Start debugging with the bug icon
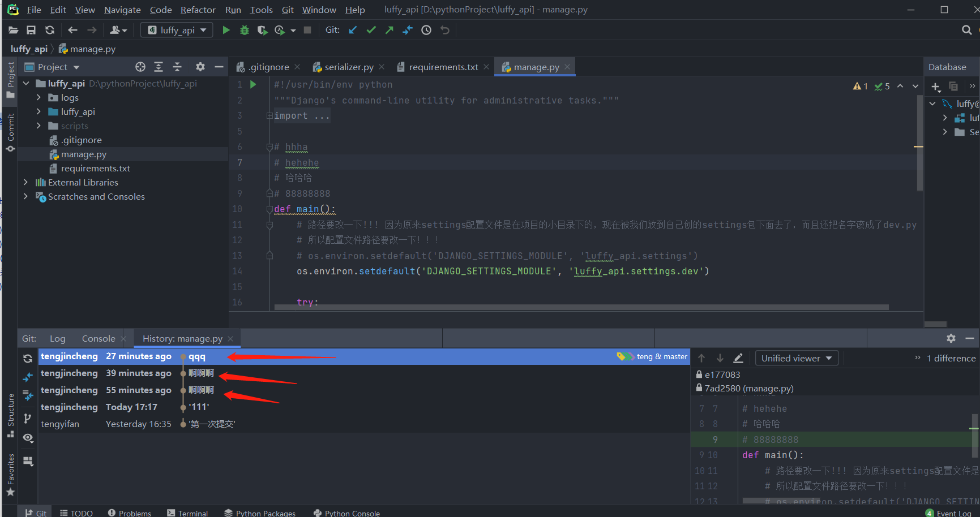This screenshot has width=980, height=517. point(245,30)
